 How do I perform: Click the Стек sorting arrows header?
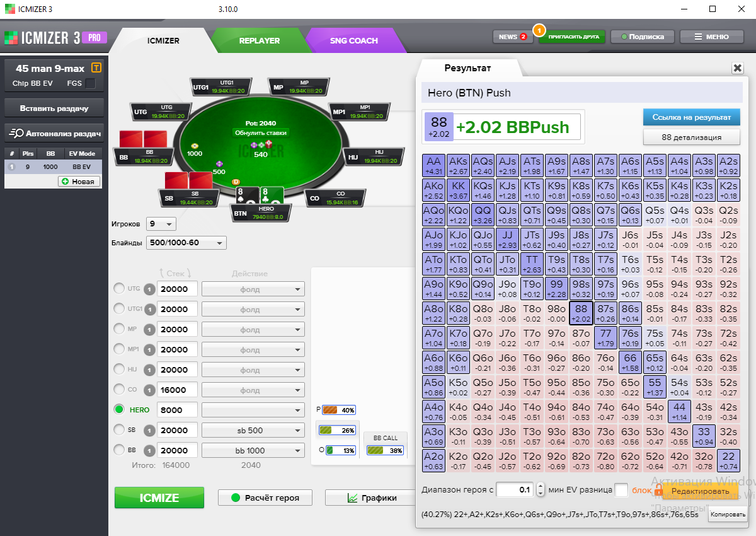[175, 274]
